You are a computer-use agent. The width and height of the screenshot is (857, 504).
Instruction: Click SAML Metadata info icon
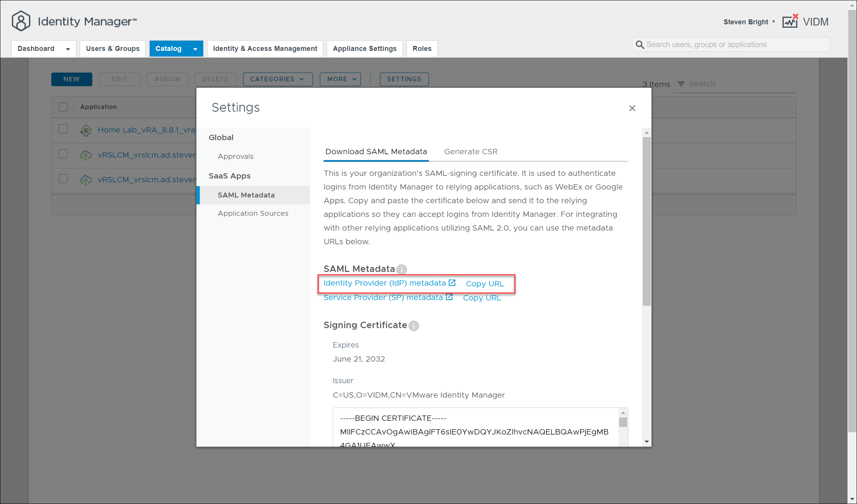tap(402, 269)
